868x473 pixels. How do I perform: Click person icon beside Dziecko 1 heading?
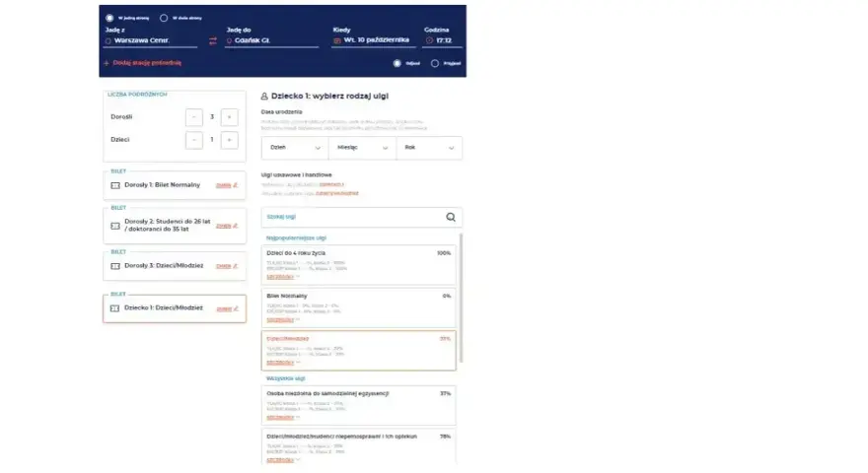(x=264, y=97)
